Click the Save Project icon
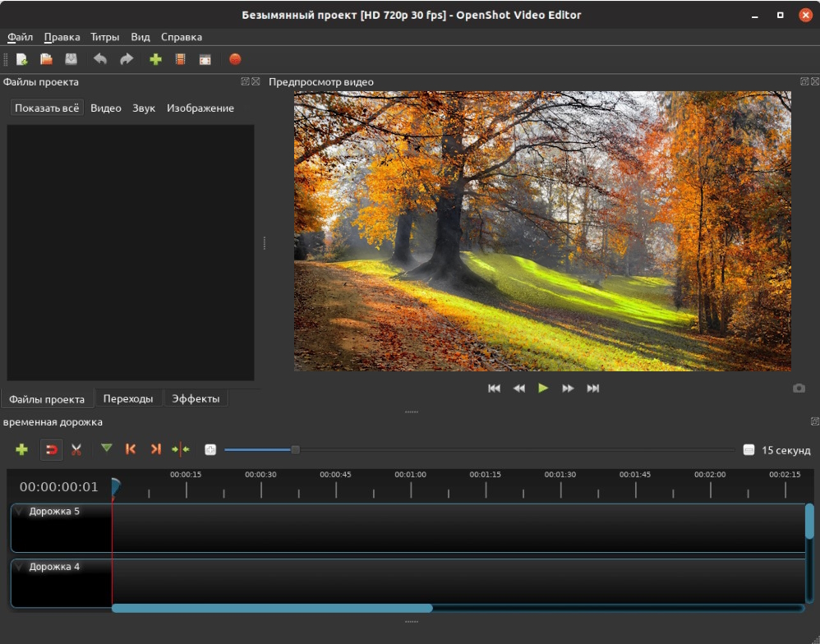Image resolution: width=820 pixels, height=644 pixels. point(71,59)
